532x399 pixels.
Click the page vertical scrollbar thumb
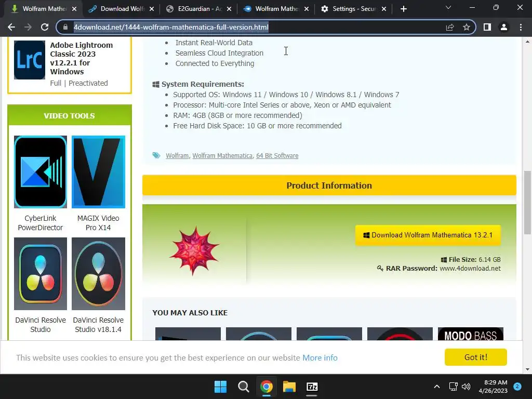pyautogui.click(x=527, y=203)
